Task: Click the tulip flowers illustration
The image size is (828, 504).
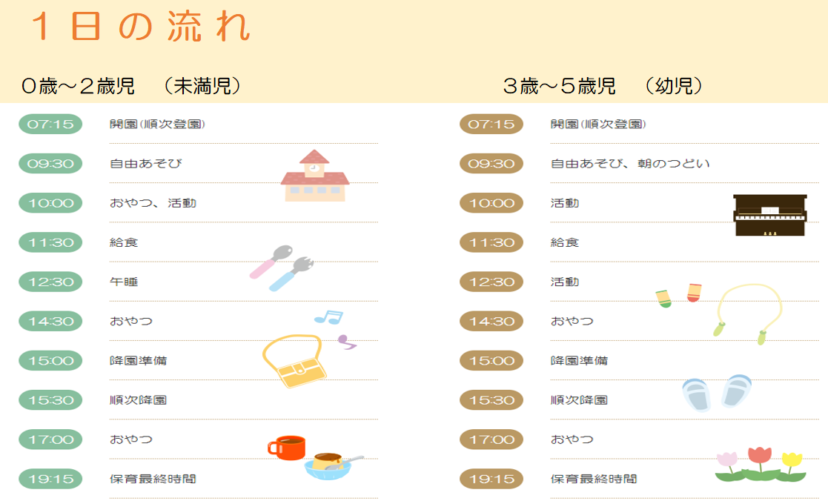Action: [761, 464]
